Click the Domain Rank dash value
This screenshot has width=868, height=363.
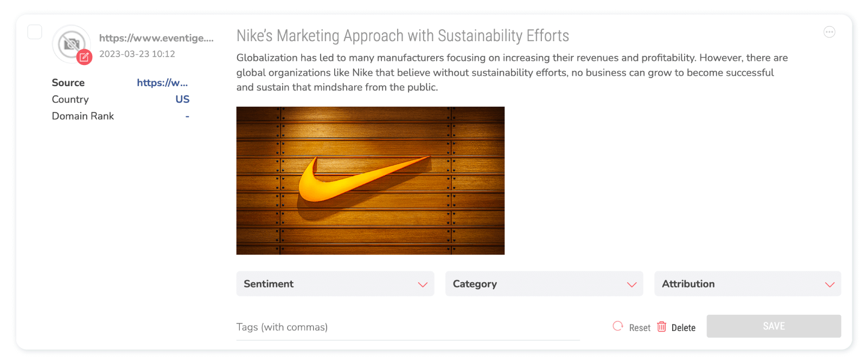[187, 116]
